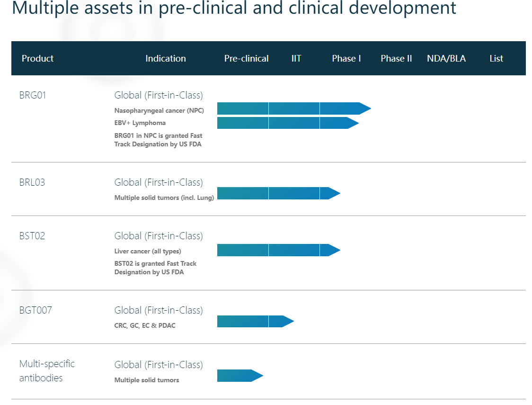The image size is (532, 405).
Task: Click the Product column header
Action: point(37,58)
